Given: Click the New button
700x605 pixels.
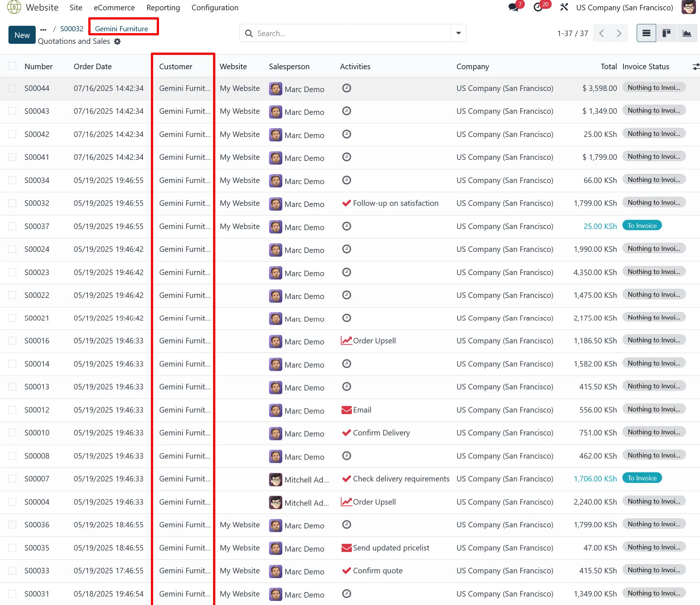Looking at the screenshot, I should 22,35.
